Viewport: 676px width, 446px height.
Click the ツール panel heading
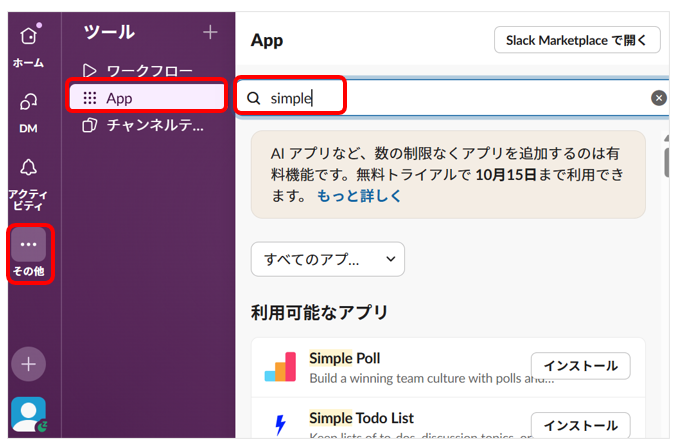109,32
